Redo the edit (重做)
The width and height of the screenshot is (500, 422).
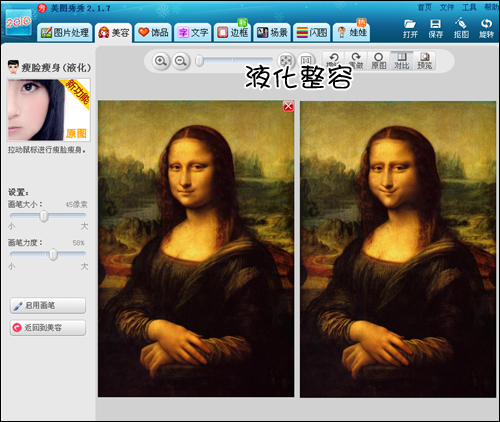356,61
